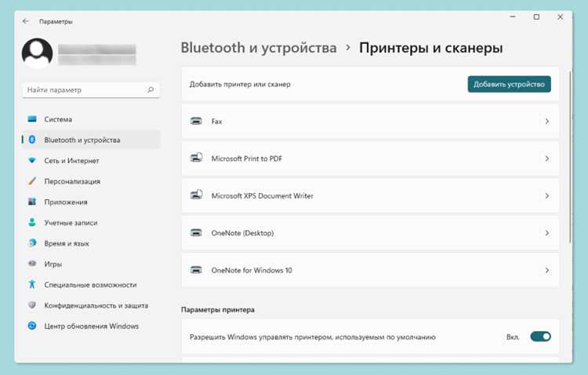This screenshot has height=375, width=588.
Task: Click OneNote for Windows 10 label
Action: pyautogui.click(x=252, y=271)
